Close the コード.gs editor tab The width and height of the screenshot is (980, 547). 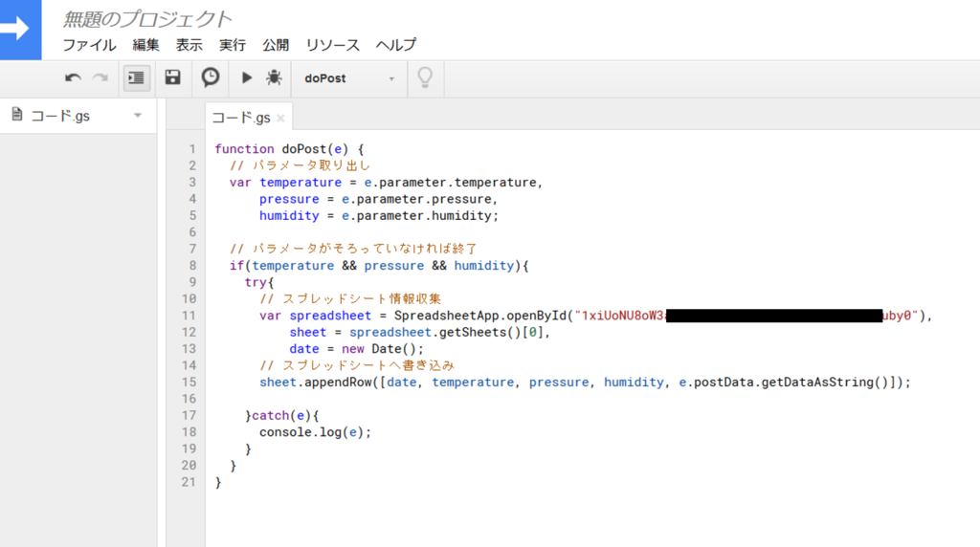coord(280,118)
